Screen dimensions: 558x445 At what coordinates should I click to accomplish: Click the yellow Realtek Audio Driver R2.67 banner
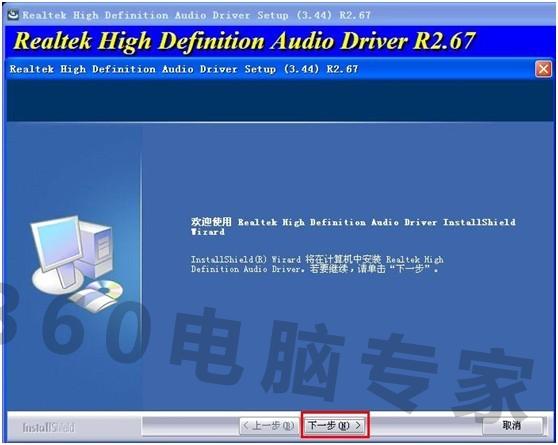(244, 41)
